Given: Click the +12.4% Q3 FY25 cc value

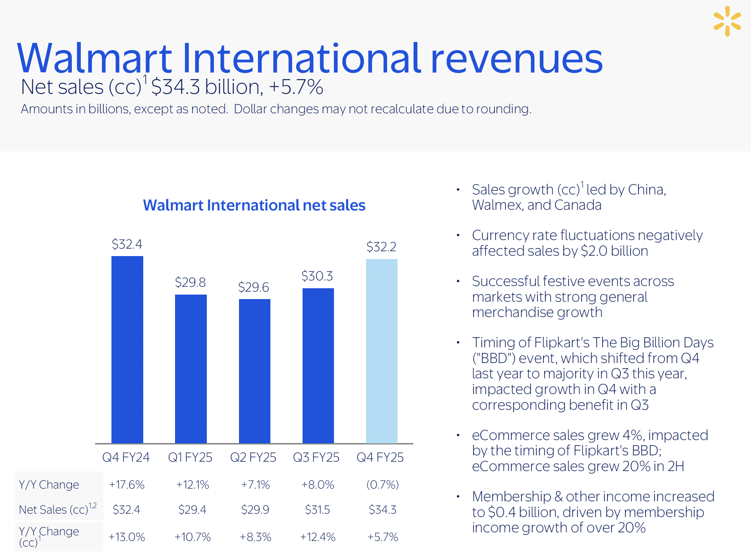Looking at the screenshot, I should pos(318,537).
